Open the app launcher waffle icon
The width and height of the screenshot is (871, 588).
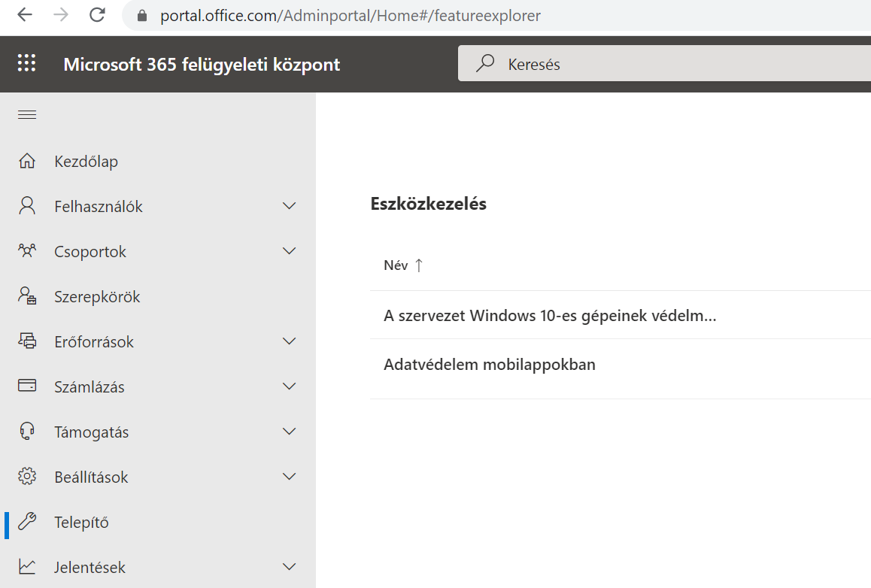[26, 63]
